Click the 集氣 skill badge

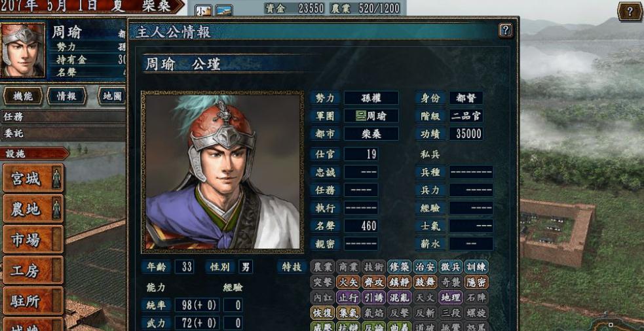pyautogui.click(x=348, y=313)
